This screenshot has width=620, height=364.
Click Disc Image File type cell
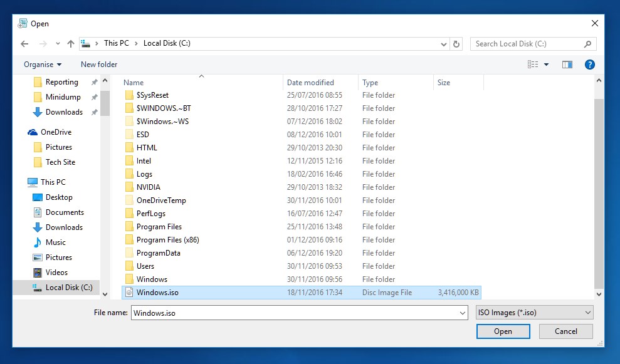point(387,293)
